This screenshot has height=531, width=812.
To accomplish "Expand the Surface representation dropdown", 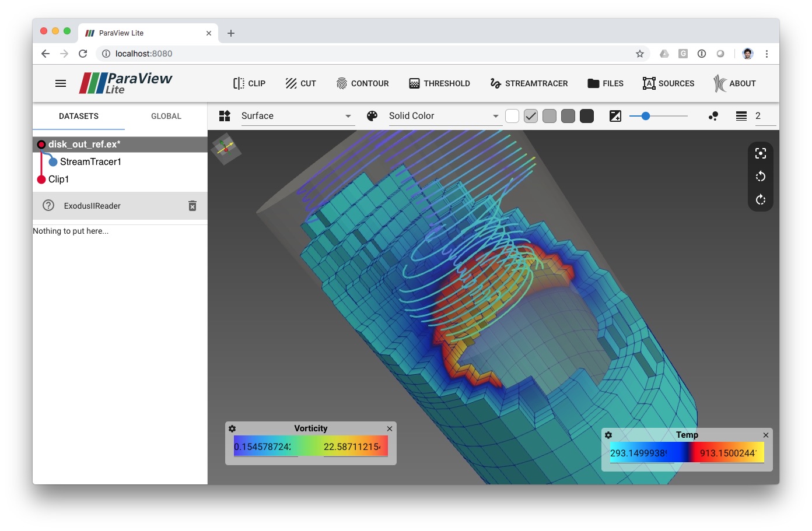I will click(x=297, y=116).
